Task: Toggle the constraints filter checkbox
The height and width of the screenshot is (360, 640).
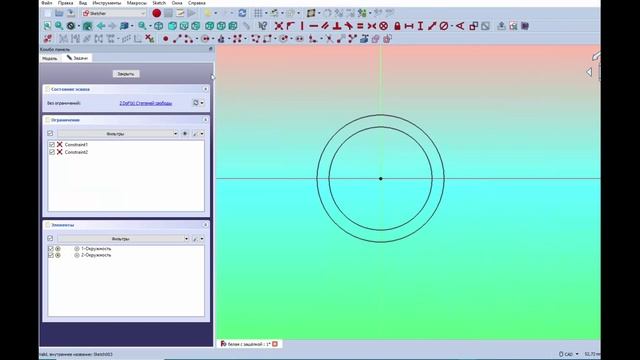Action: (50, 133)
